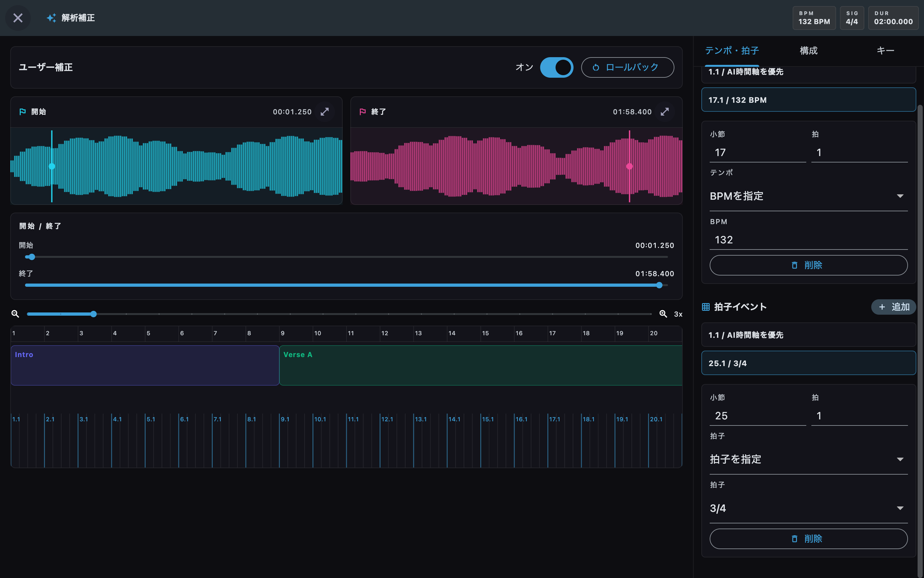The height and width of the screenshot is (578, 924).
Task: Click the sparkle icon next to 解析補正
Action: [x=51, y=18]
